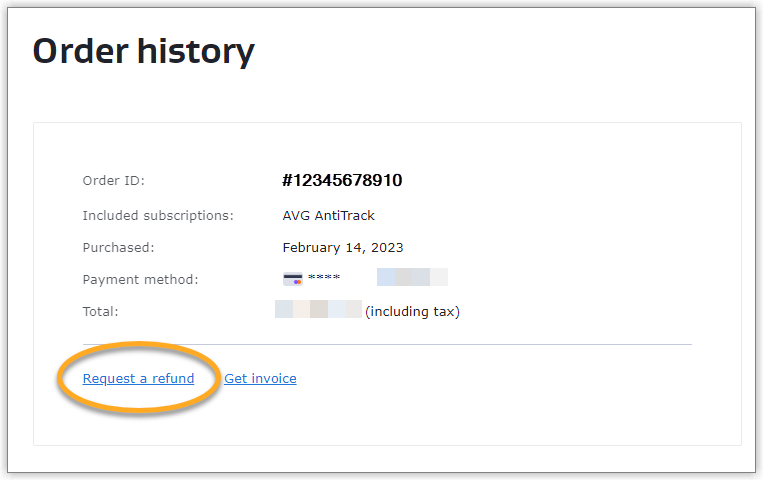Click the Purchased label
This screenshot has width=764, height=481.
tap(118, 247)
